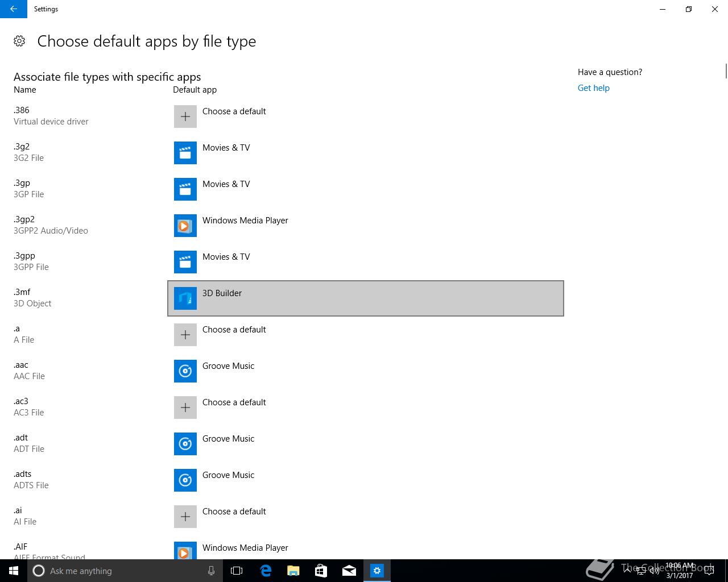The width and height of the screenshot is (728, 582).
Task: Click the plus icon for .386 file type
Action: click(x=185, y=117)
